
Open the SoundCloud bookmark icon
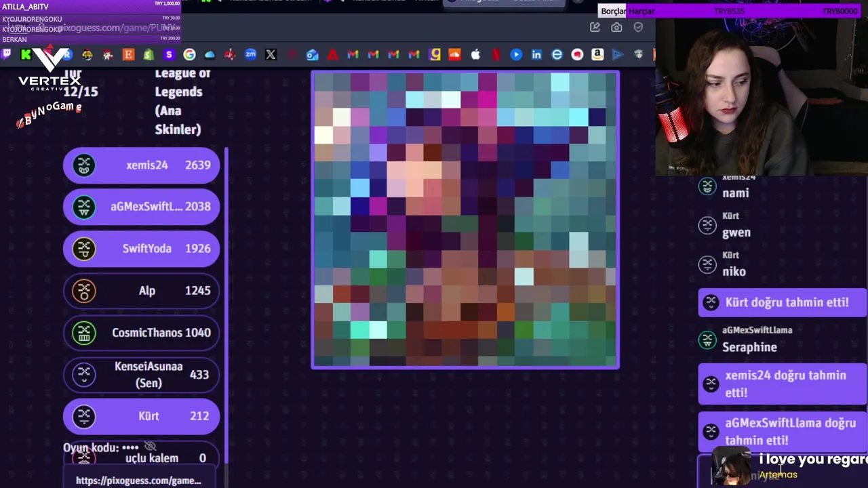455,54
